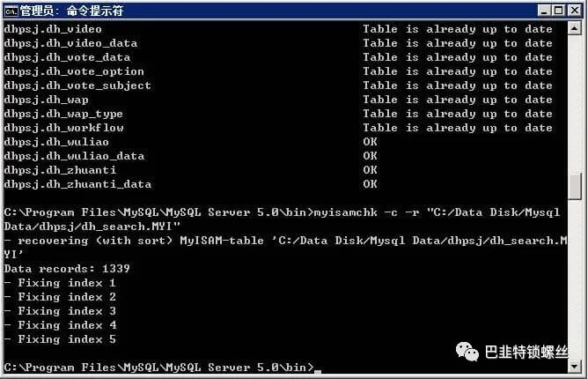Maximize the command prompt window

(x=558, y=11)
